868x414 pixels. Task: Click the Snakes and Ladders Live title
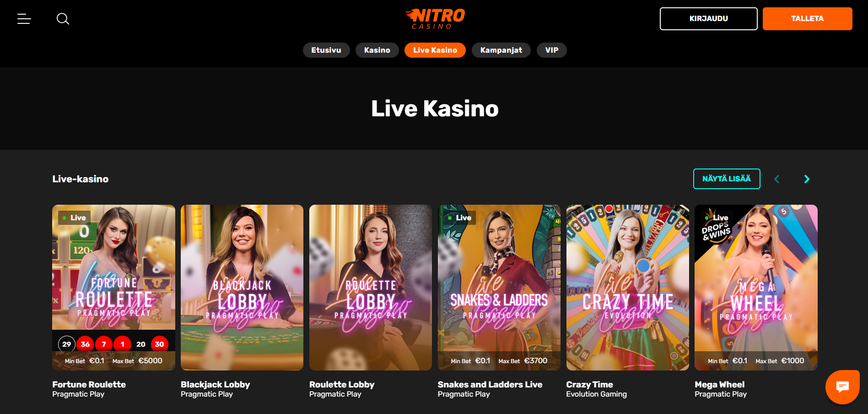[490, 385]
